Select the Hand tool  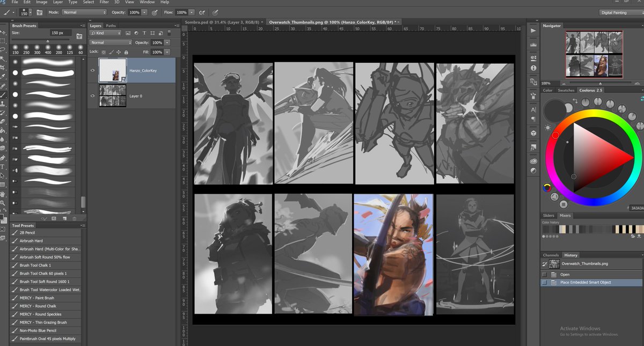click(x=3, y=194)
